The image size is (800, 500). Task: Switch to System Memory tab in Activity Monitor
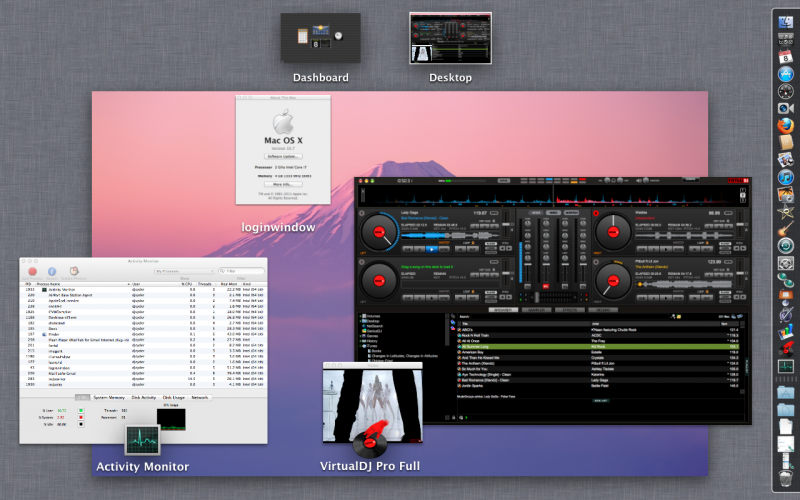[109, 397]
